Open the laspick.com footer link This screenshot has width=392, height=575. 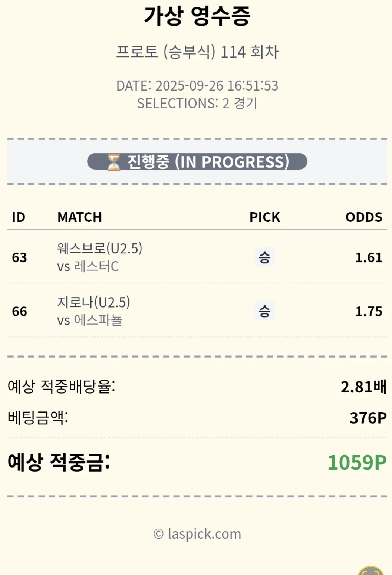(197, 534)
